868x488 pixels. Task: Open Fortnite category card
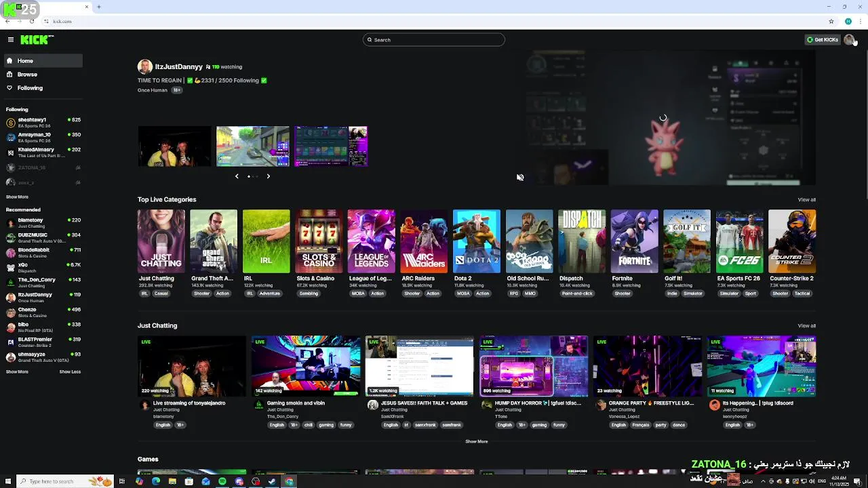tap(634, 241)
